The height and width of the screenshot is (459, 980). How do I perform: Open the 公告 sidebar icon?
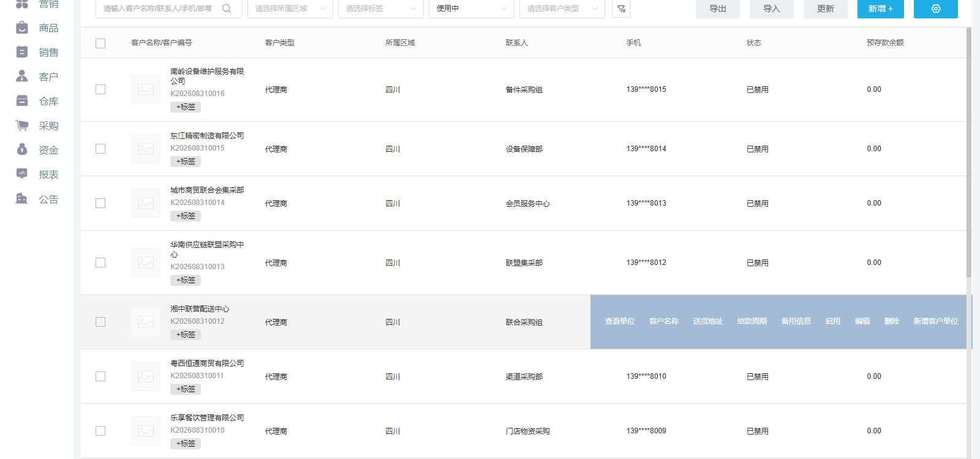click(22, 198)
